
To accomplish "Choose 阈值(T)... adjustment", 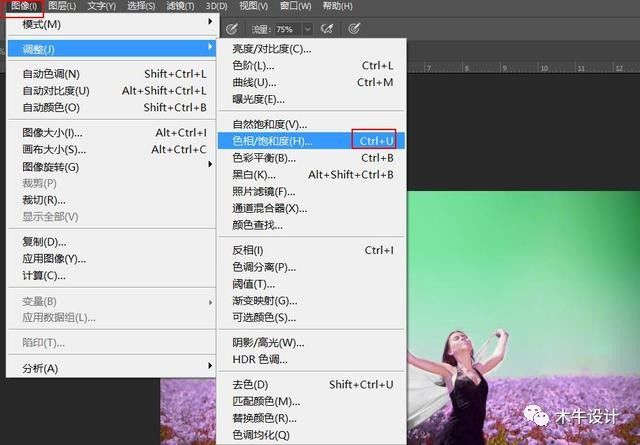I will coord(311,284).
